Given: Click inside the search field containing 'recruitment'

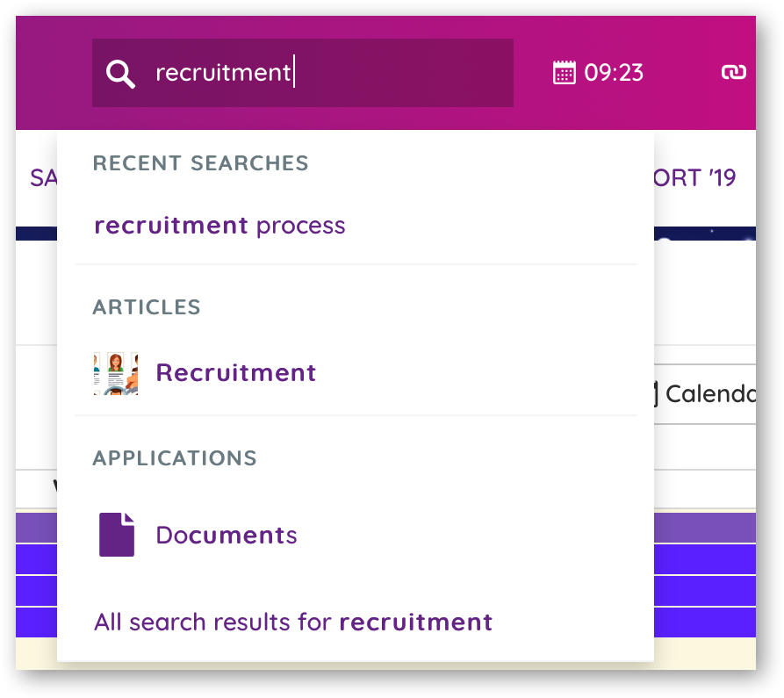Looking at the screenshot, I should (303, 73).
